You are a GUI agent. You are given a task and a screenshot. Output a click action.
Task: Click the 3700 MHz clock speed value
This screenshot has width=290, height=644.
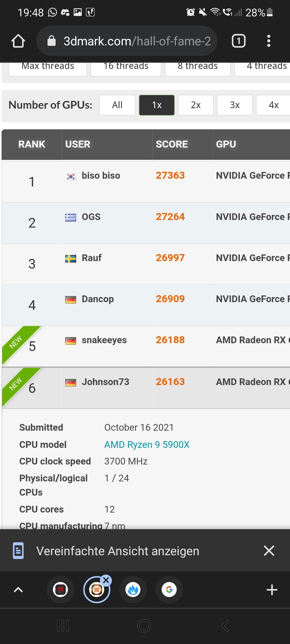click(126, 461)
